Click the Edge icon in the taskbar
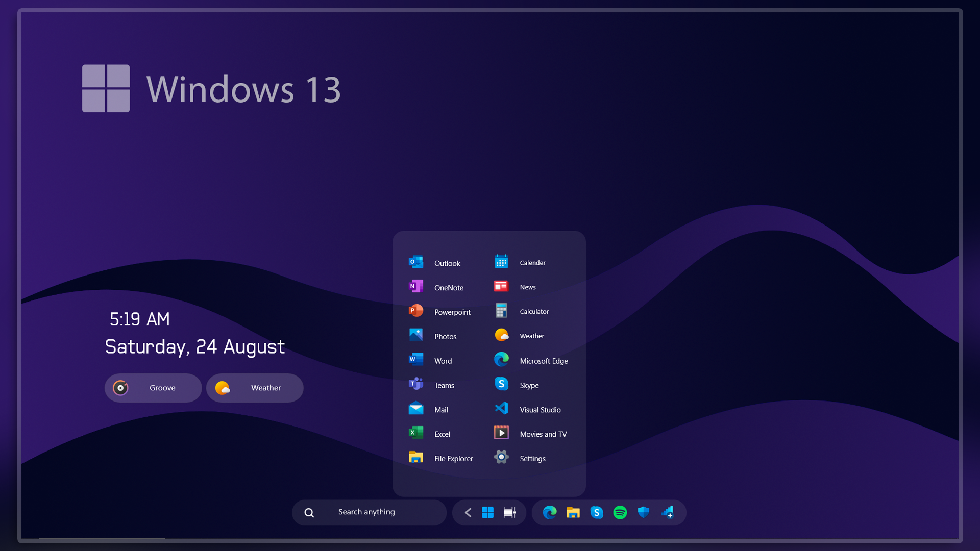 point(550,512)
